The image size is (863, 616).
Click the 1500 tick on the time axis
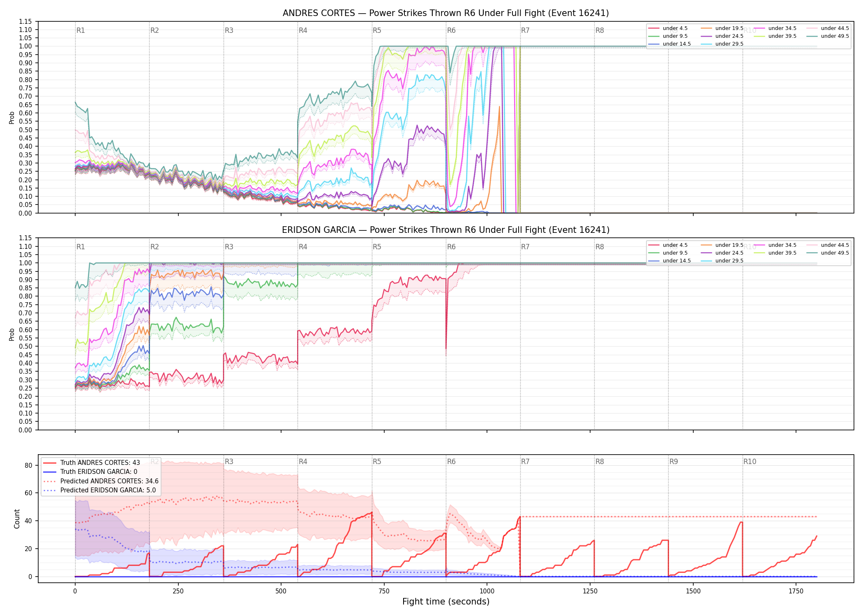click(693, 591)
